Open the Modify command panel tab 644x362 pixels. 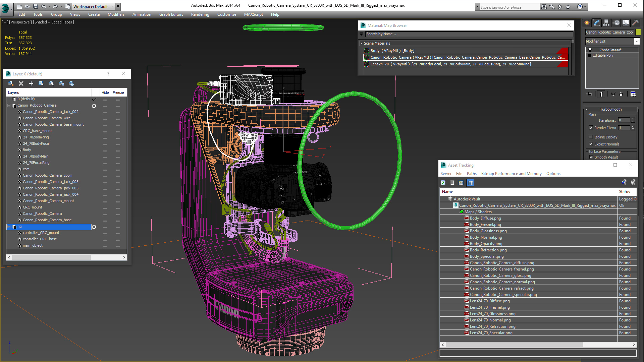(x=597, y=23)
